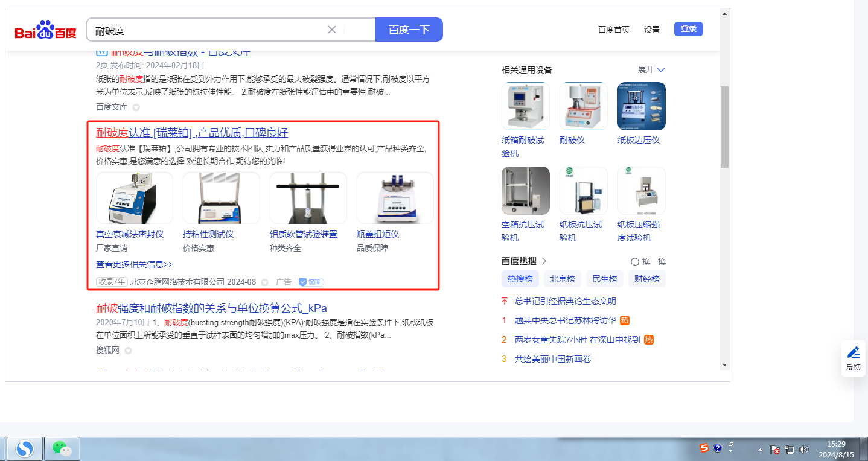
Task: Open the ad title 耐破度认准 [瑞莱铂]
Action: point(192,133)
